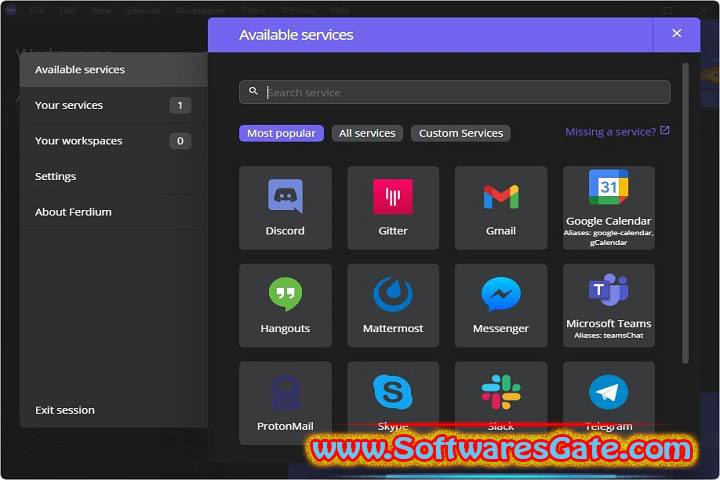Add the Discord service
The width and height of the screenshot is (720, 480).
click(285, 208)
